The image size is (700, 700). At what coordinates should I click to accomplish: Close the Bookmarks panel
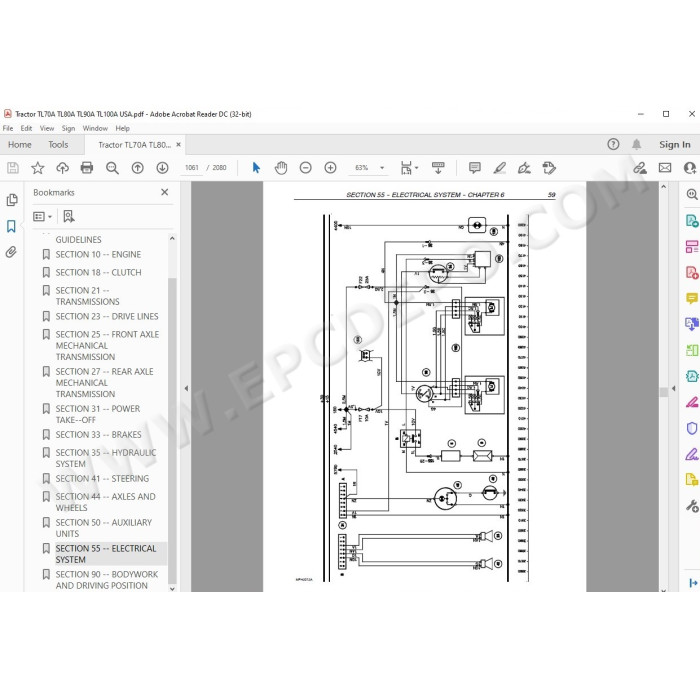(165, 192)
